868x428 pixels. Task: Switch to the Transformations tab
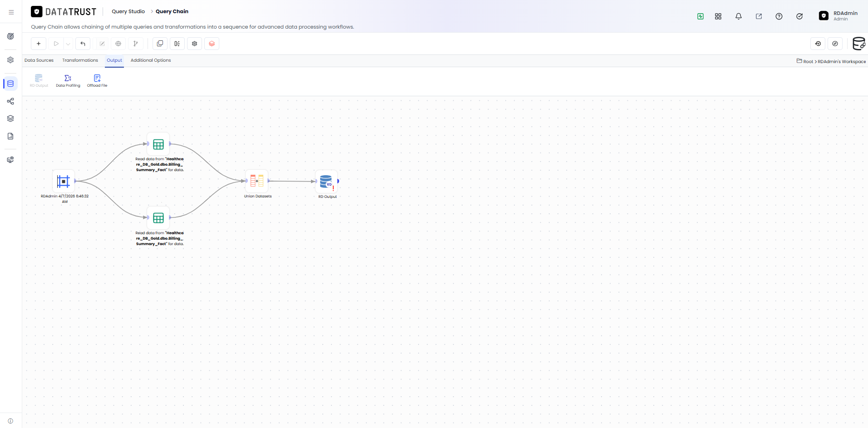(x=80, y=60)
